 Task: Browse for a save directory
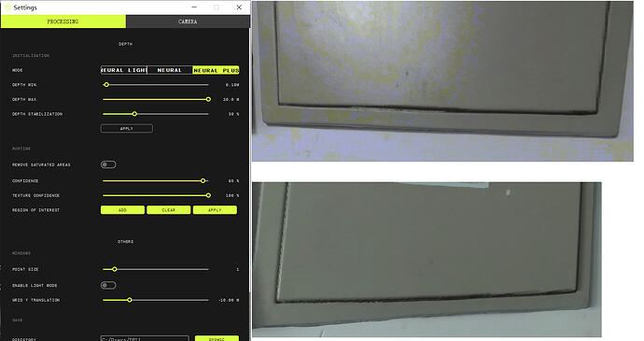[x=217, y=338]
